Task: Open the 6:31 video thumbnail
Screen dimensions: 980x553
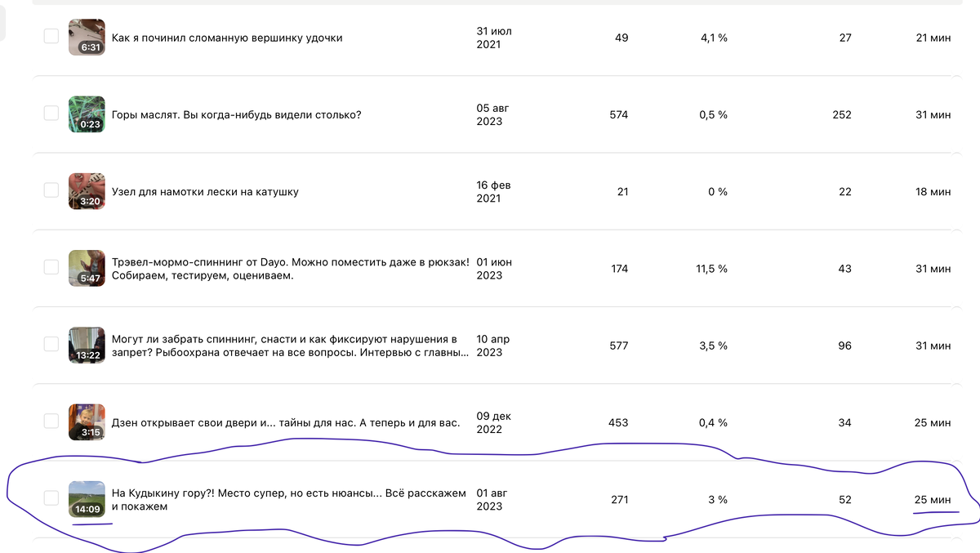Action: pos(87,37)
